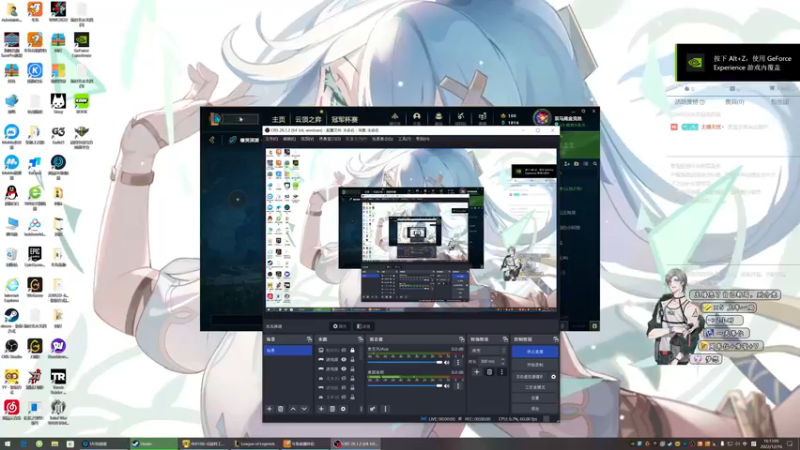Open OBS settings from controls panel
The width and height of the screenshot is (800, 450).
535,398
